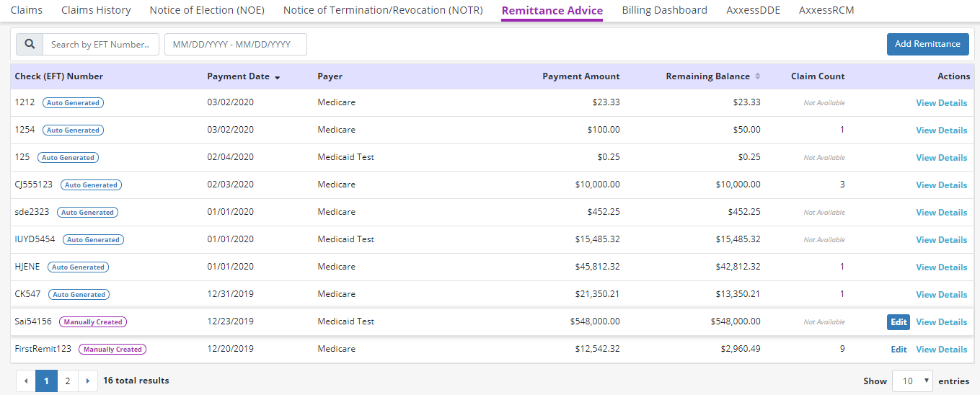Click the search magnifier icon
Image resolution: width=980 pixels, height=395 pixels.
(30, 45)
